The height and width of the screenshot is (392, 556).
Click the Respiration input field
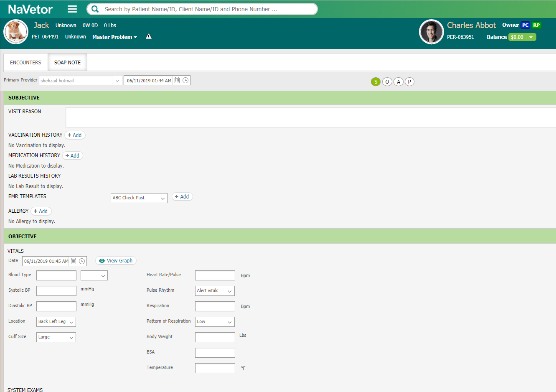[x=215, y=306]
